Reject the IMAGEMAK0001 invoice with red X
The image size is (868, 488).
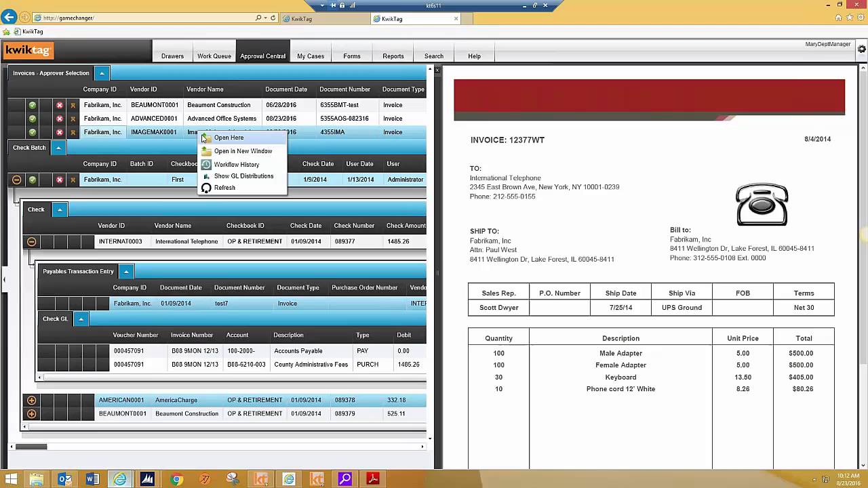coord(60,132)
